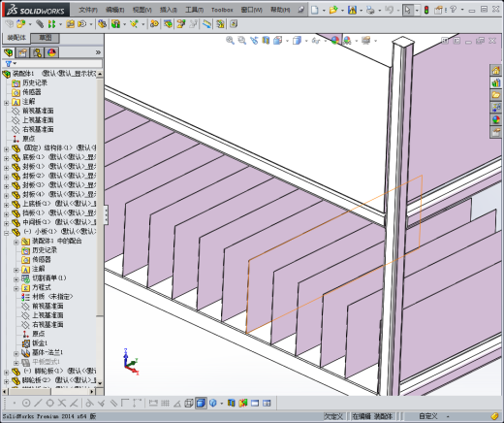This screenshot has width=504, height=423.
Task: Expand the 封板<2> component node
Action: 7,177
